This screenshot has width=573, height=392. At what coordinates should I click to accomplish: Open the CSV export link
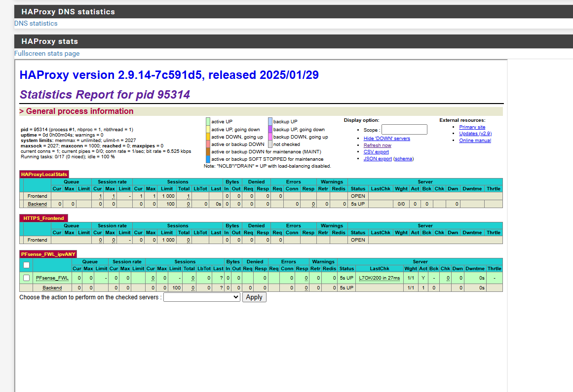click(x=376, y=152)
